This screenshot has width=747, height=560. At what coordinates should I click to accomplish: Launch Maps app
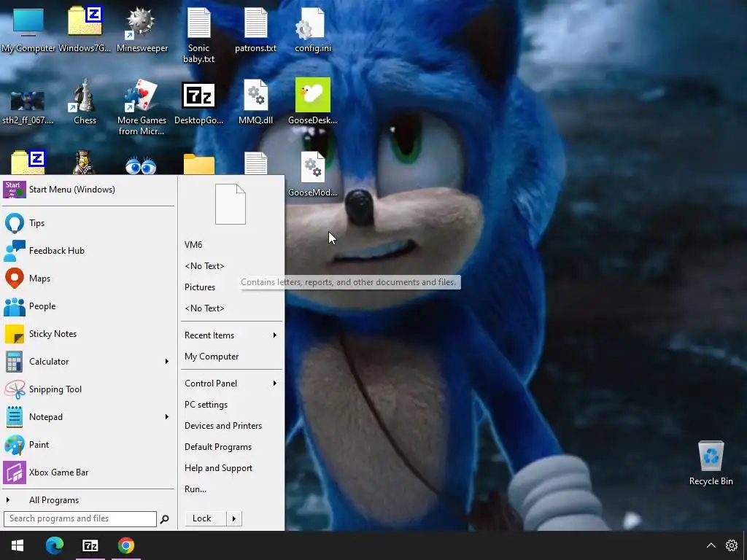(88, 278)
